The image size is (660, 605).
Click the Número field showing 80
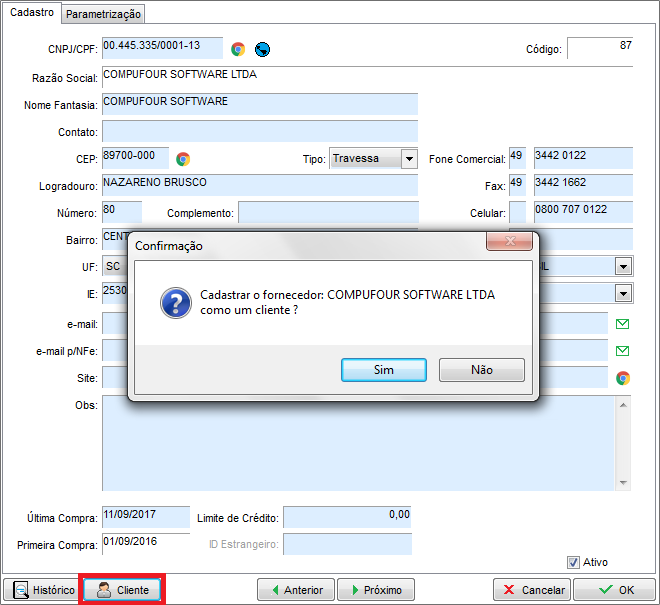[122, 212]
